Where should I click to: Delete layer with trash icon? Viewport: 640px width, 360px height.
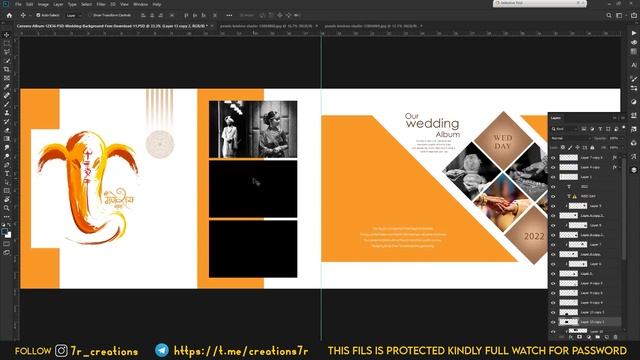tap(616, 337)
